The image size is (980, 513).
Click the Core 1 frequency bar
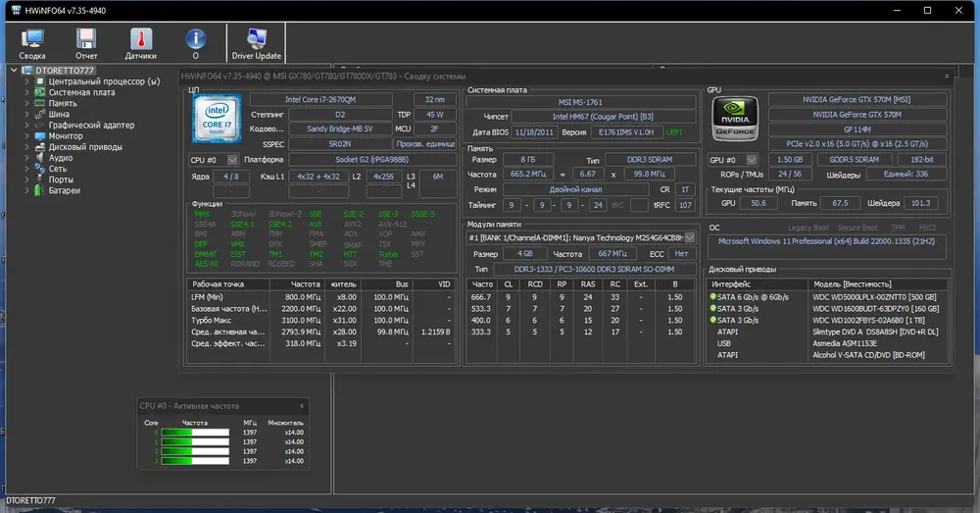coord(195,441)
